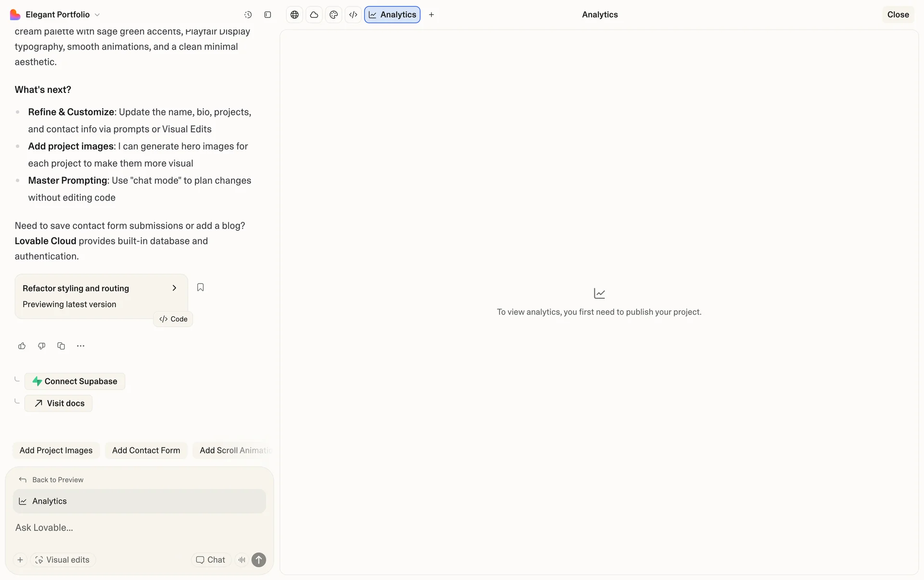The height and width of the screenshot is (580, 924).
Task: Click Connect Supabase button
Action: click(75, 381)
